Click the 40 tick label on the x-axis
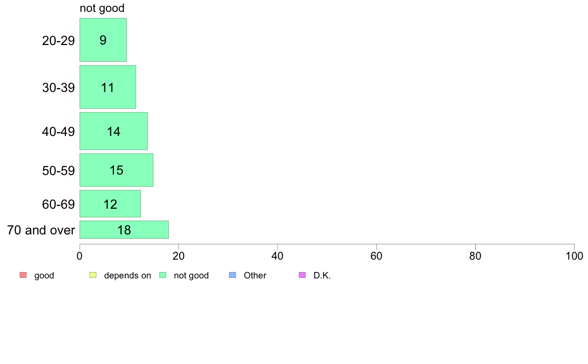Image resolution: width=588 pixels, height=364 pixels. click(x=278, y=256)
